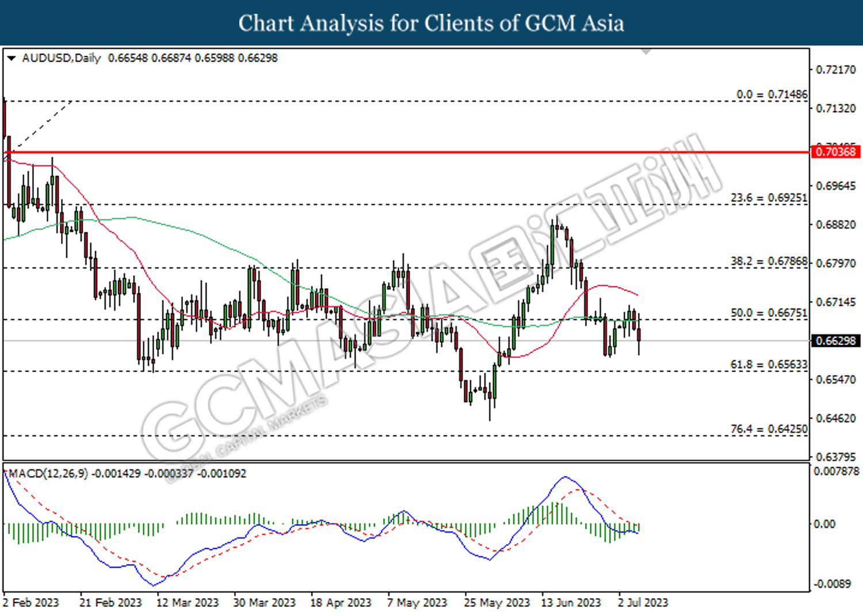The height and width of the screenshot is (616, 863).
Task: Click the Fibonacci label 0.0 = 0.71486
Action: point(772,94)
